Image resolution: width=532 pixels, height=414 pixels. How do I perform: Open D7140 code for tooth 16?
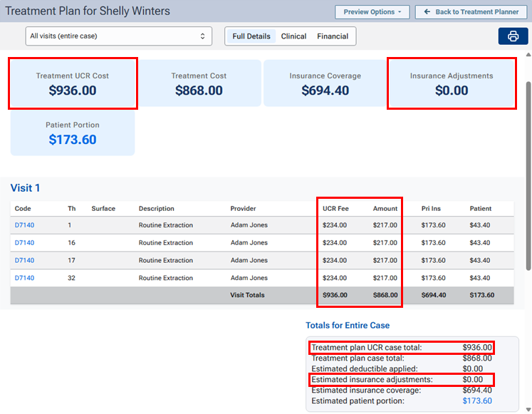click(x=23, y=243)
